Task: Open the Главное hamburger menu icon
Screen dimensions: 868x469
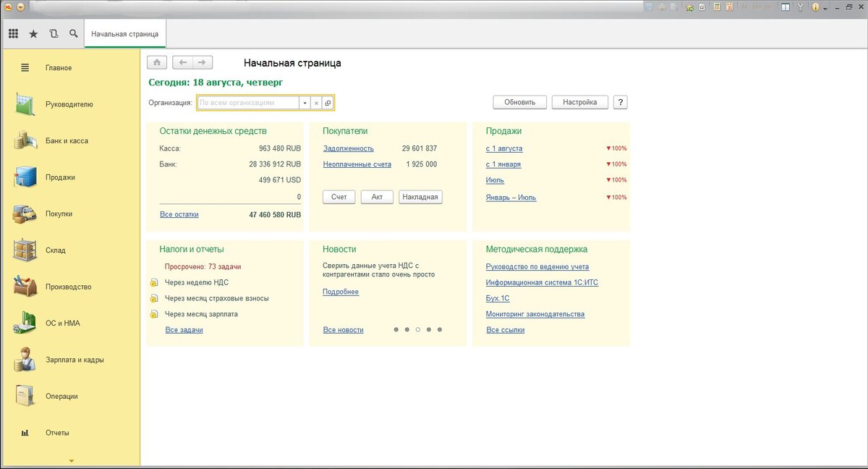Action: coord(25,67)
